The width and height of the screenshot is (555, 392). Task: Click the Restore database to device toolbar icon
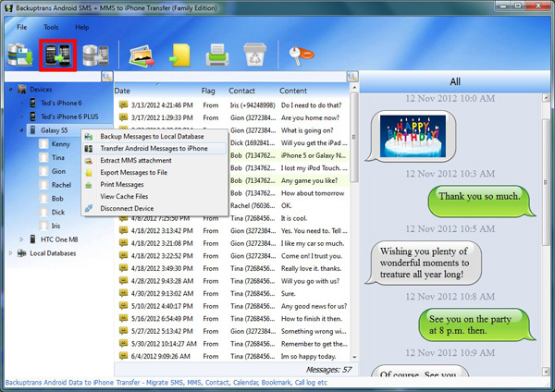click(x=95, y=55)
